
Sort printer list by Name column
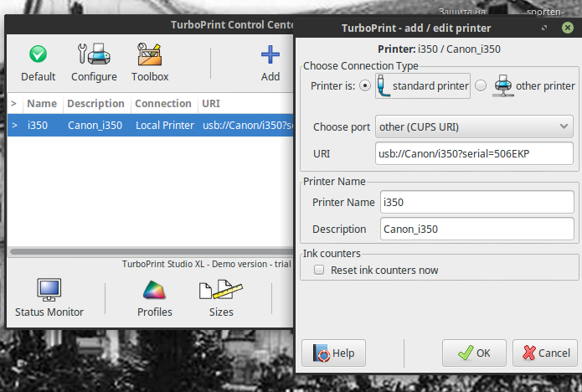pos(43,103)
